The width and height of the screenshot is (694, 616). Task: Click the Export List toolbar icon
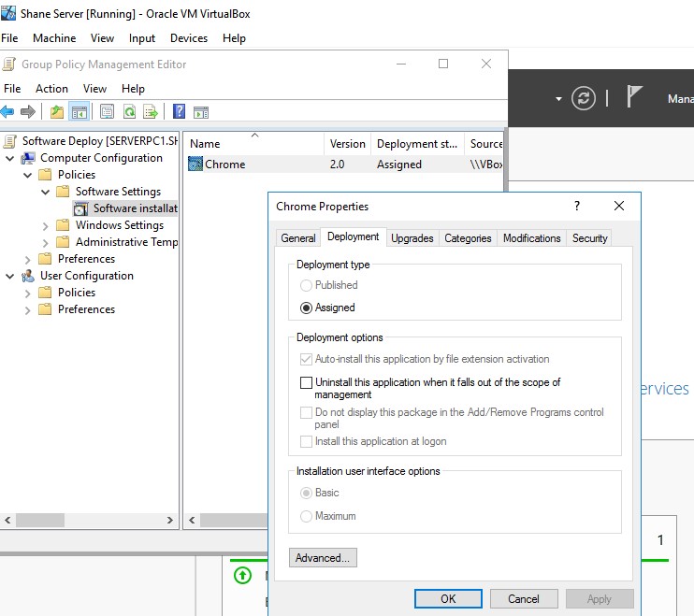pyautogui.click(x=151, y=111)
